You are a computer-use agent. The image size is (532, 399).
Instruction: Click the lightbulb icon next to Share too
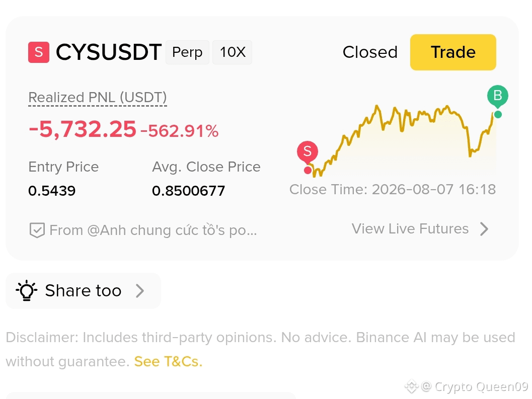[x=27, y=291]
